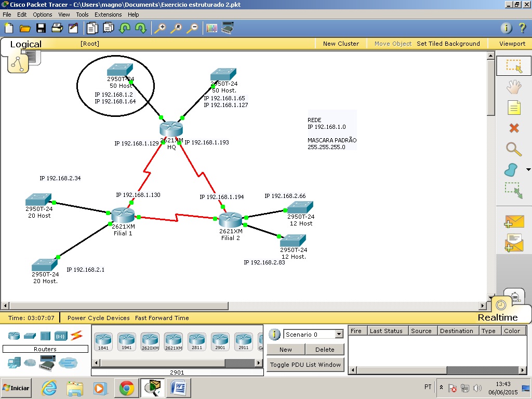Click Fast Forward Time
532x399 pixels.
[162, 318]
